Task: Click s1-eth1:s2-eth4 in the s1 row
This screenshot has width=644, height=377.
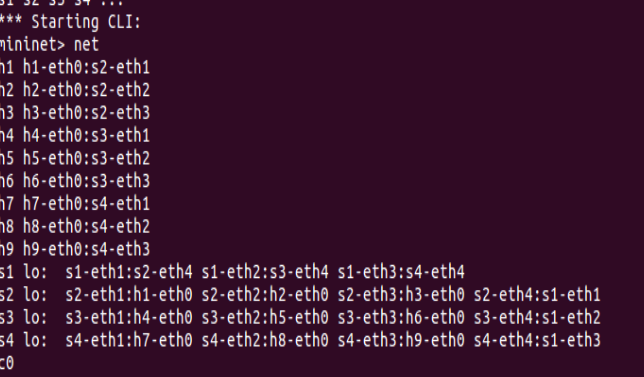Action: tap(129, 272)
